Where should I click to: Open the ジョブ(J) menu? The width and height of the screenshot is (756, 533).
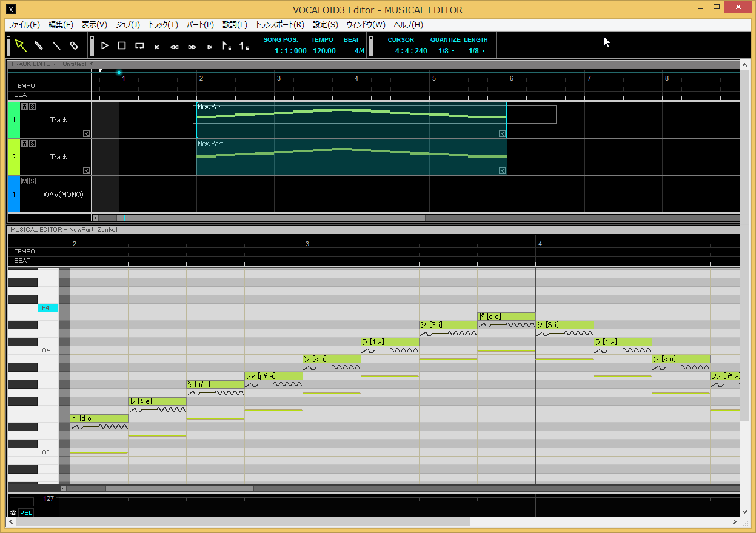(128, 25)
